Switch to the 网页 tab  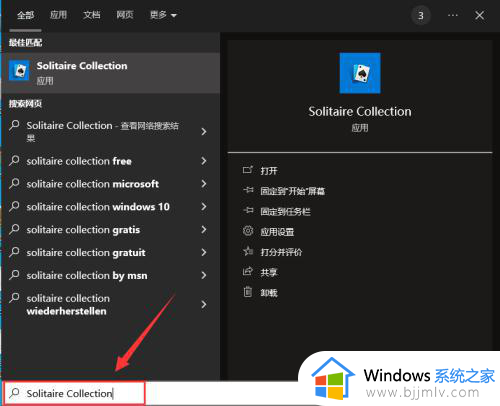pyautogui.click(x=125, y=15)
